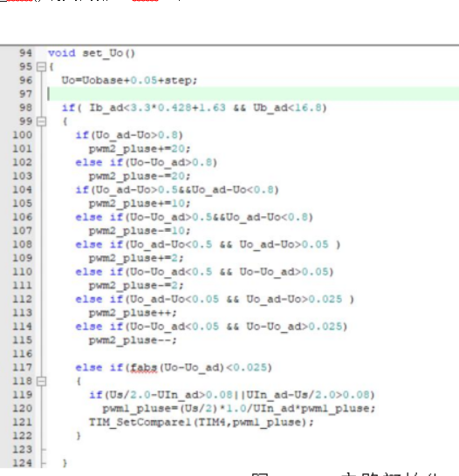
Task: Click line number 110 in the gutter
Action: point(22,271)
